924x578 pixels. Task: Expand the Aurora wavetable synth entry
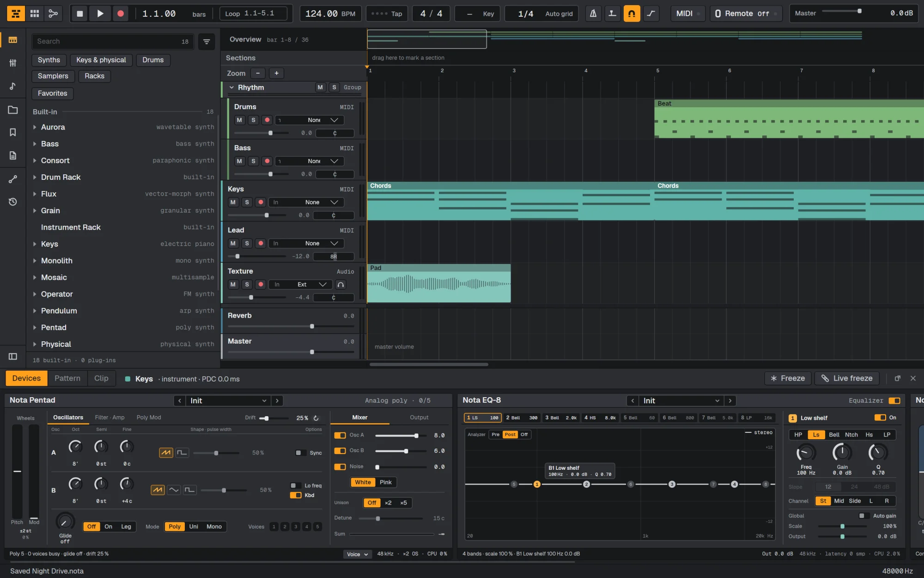[35, 127]
